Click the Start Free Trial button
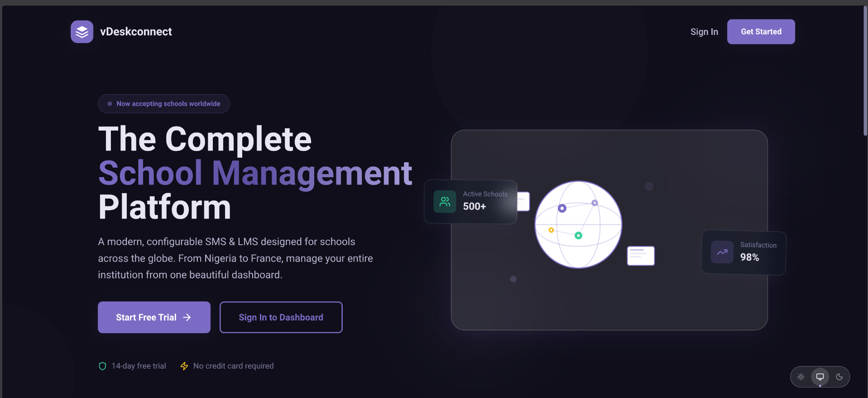Viewport: 868px width, 398px height. tap(154, 317)
